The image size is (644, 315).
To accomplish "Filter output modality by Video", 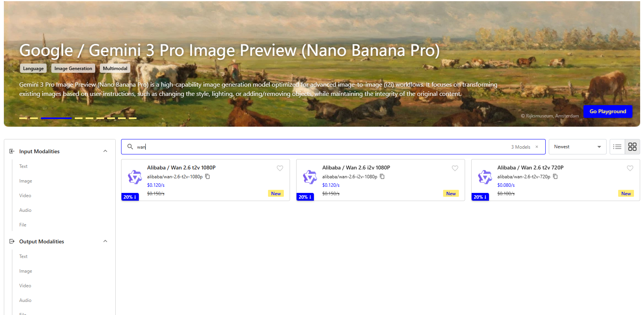I will coord(25,286).
